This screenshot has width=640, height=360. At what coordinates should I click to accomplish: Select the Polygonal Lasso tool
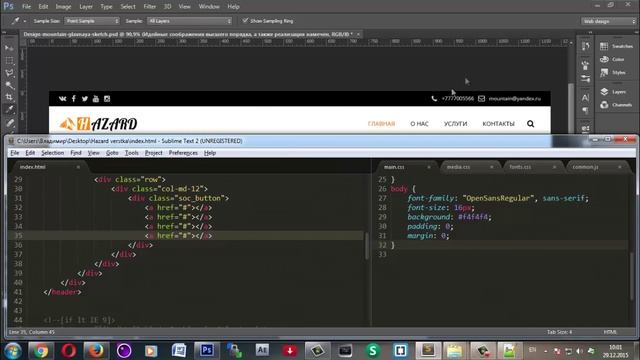(9, 73)
